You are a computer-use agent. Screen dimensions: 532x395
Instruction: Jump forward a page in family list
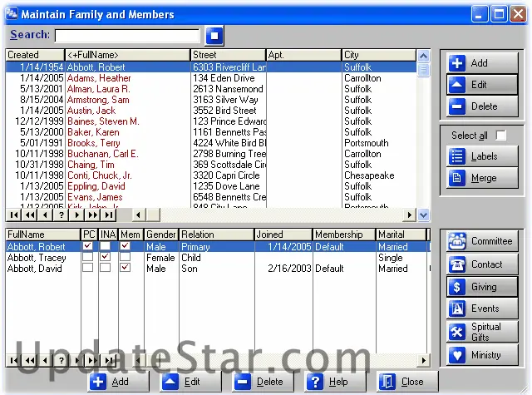[x=92, y=215]
